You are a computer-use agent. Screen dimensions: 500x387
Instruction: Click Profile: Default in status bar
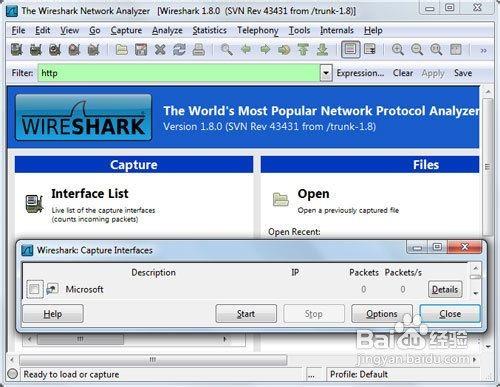tap(359, 374)
